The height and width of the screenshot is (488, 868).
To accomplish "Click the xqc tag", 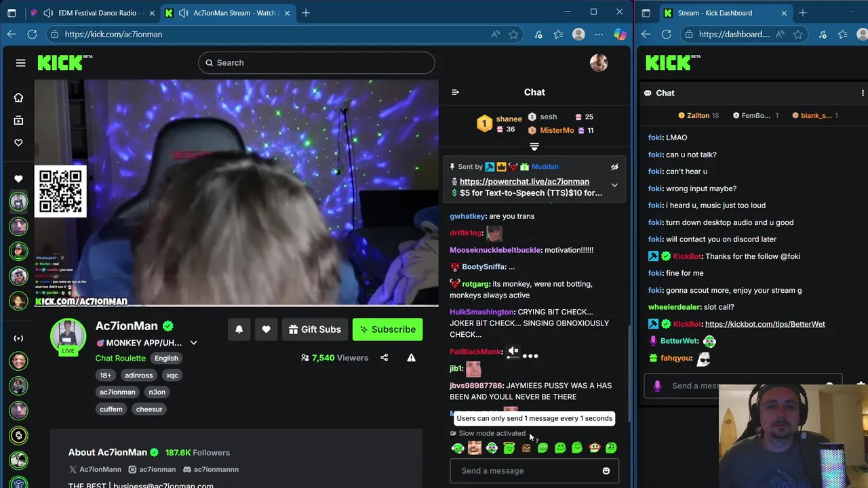I will click(x=172, y=375).
